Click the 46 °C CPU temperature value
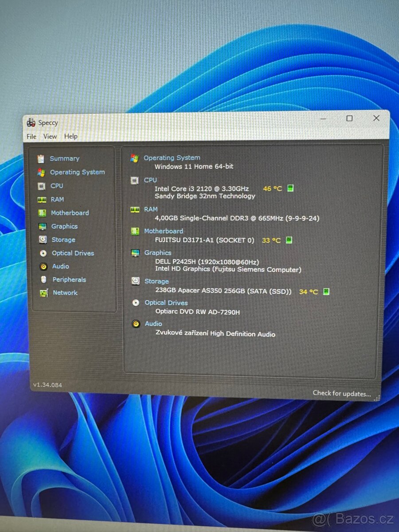This screenshot has height=532, width=399. click(x=272, y=189)
